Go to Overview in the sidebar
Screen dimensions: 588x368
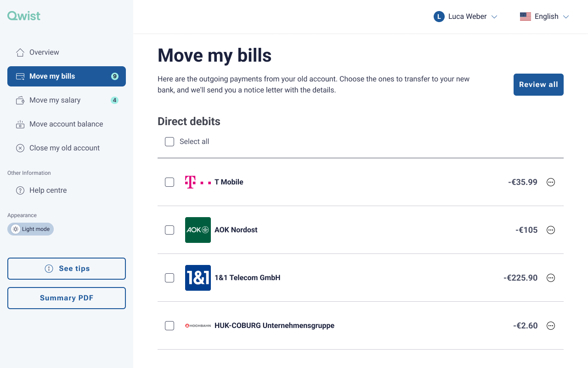click(67, 52)
